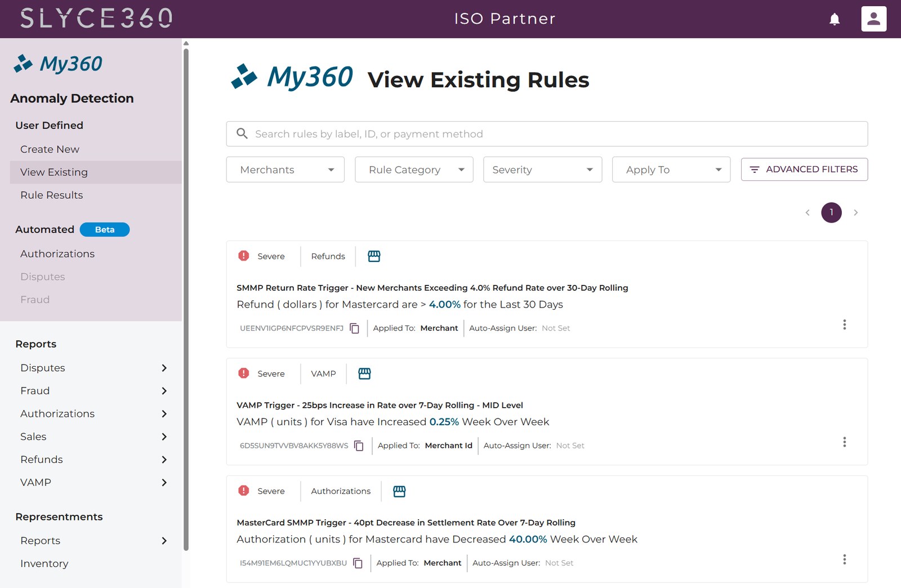
Task: Click the merchant store icon on the Authorizations rule
Action: tap(399, 491)
